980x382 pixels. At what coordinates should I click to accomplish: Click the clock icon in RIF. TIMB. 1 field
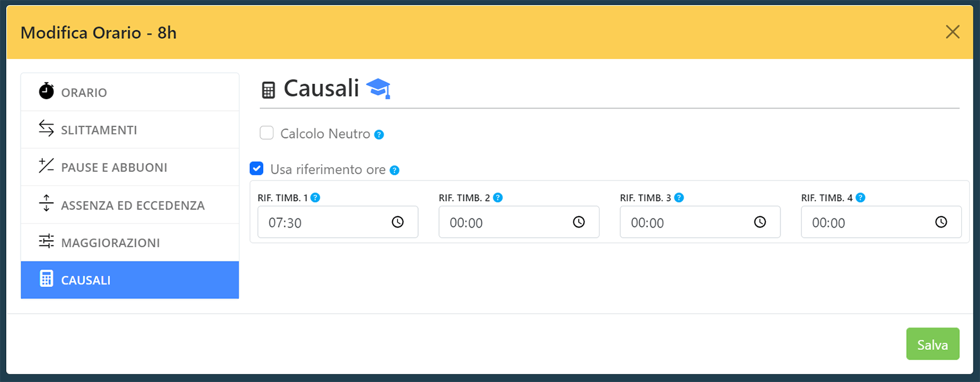397,222
